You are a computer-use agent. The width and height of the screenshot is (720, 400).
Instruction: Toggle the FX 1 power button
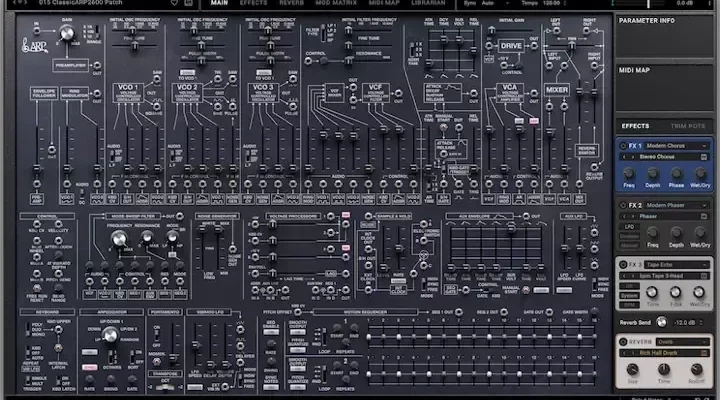tap(623, 146)
